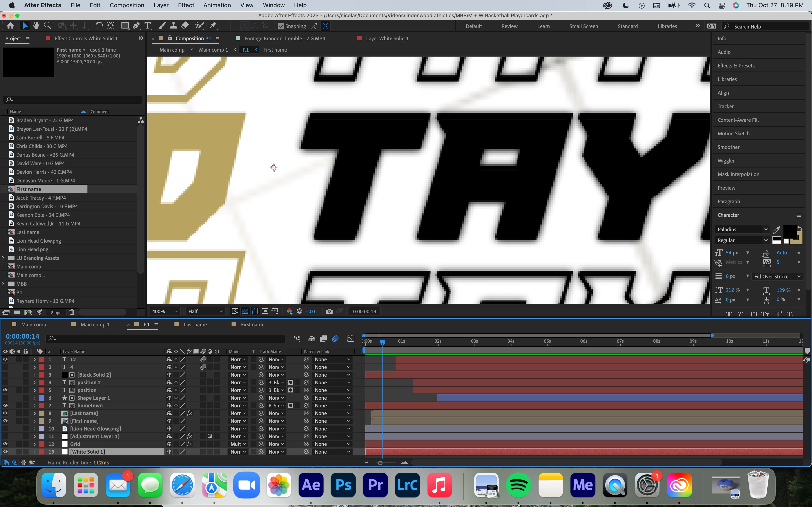Select the Horizontal Type tool
812x507 pixels.
tap(148, 26)
